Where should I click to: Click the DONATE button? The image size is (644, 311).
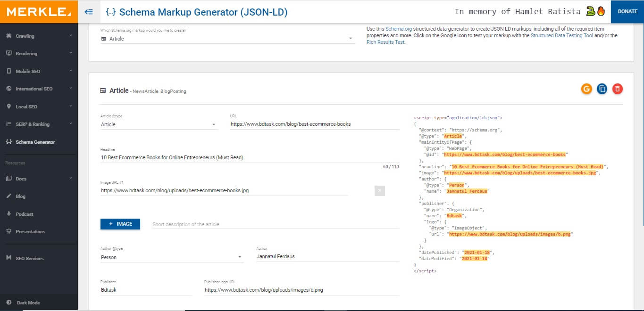click(628, 11)
